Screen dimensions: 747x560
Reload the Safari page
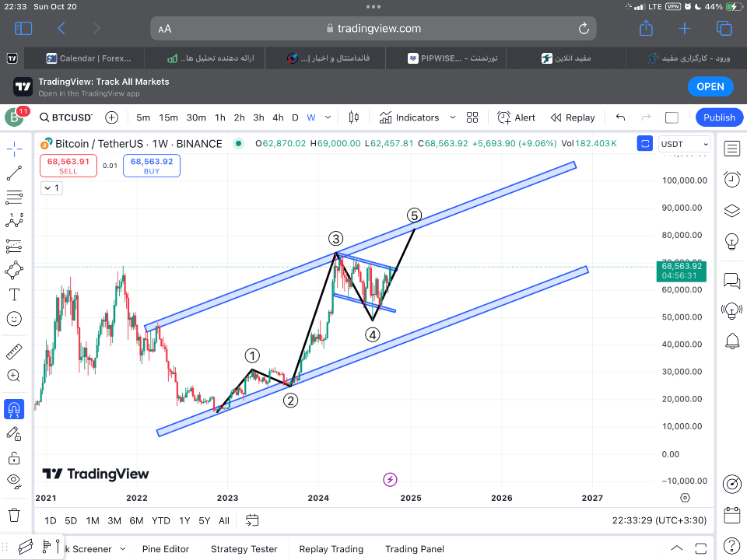click(x=584, y=29)
